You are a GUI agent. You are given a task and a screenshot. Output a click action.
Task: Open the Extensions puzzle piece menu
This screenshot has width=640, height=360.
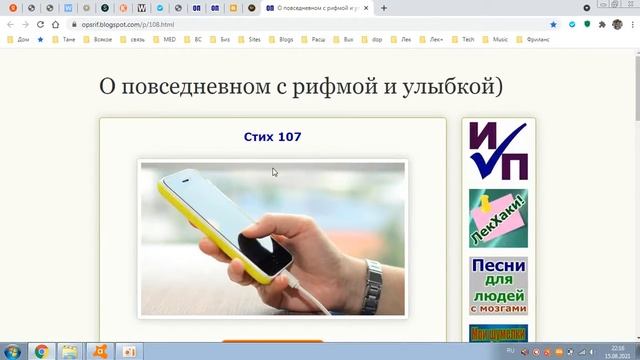coord(602,24)
